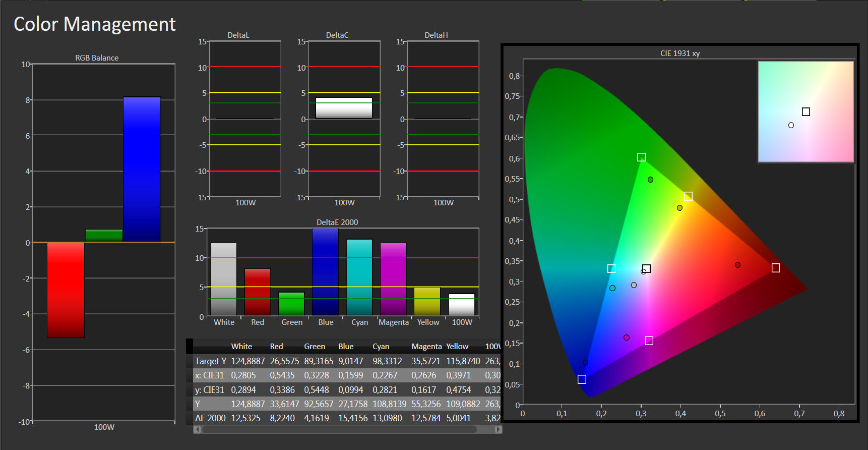
Task: Click the Target Y value 89,3165 for Green
Action: (x=319, y=361)
